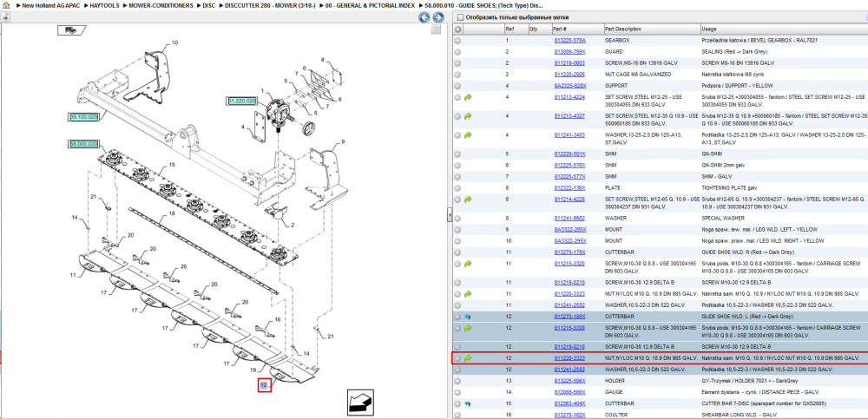Open part number link 813225-578A
Screen dimensions: 868x419
[569, 41]
